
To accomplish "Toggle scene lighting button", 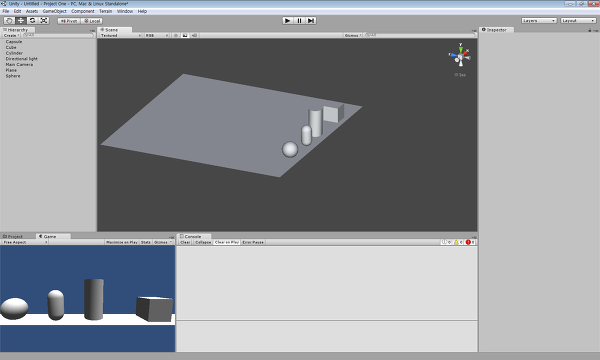I will [176, 35].
